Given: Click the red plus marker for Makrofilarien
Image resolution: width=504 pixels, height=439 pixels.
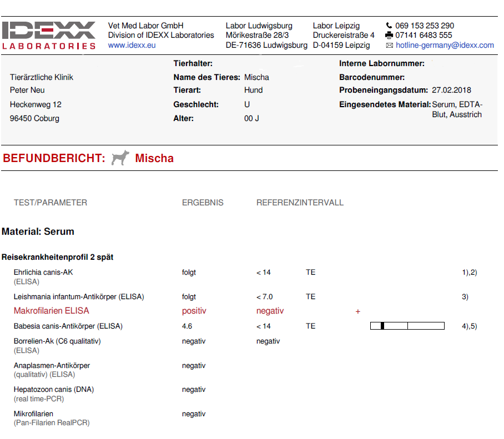Looking at the screenshot, I should tap(358, 312).
